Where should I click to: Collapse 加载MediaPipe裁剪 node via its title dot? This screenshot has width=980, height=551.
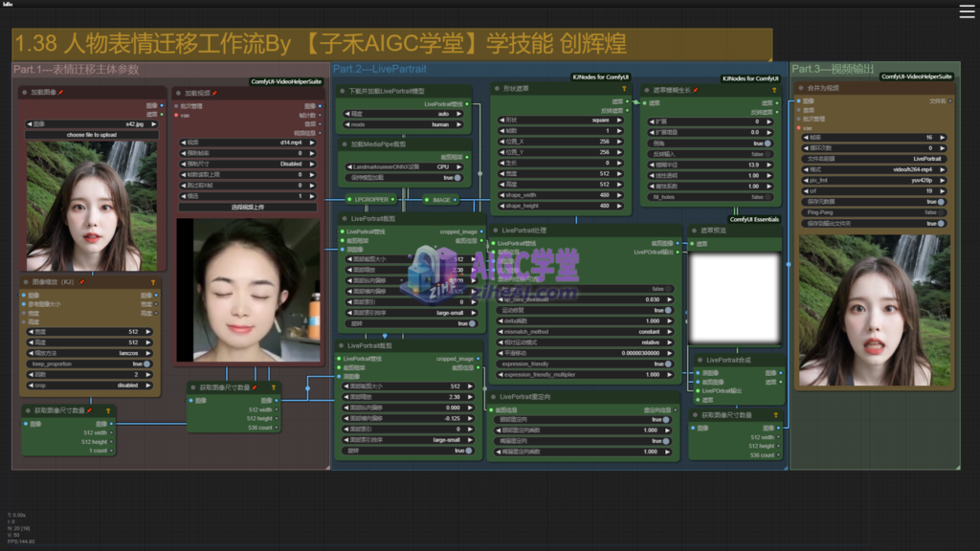click(x=345, y=144)
